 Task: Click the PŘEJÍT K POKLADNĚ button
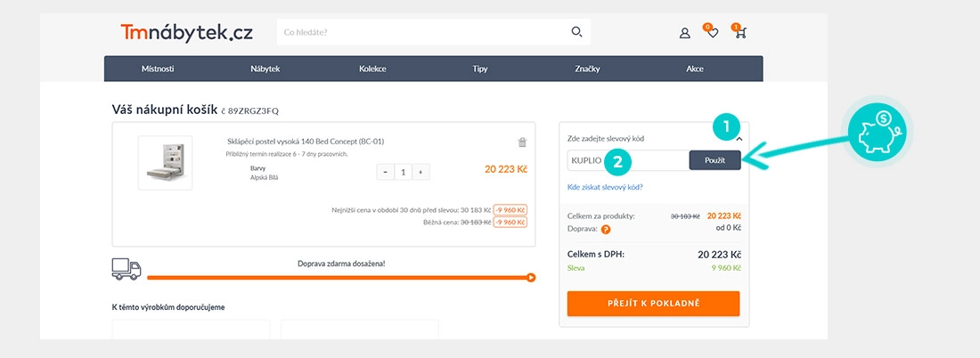(653, 304)
